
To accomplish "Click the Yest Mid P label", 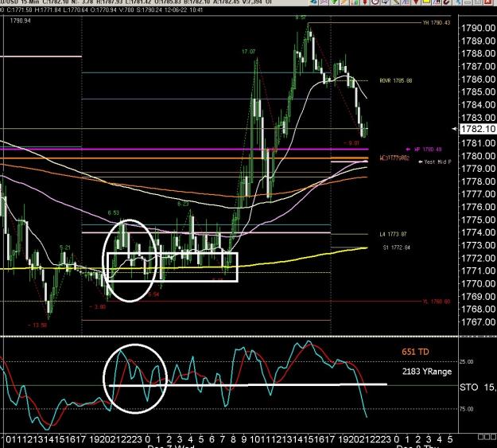I will (437, 162).
